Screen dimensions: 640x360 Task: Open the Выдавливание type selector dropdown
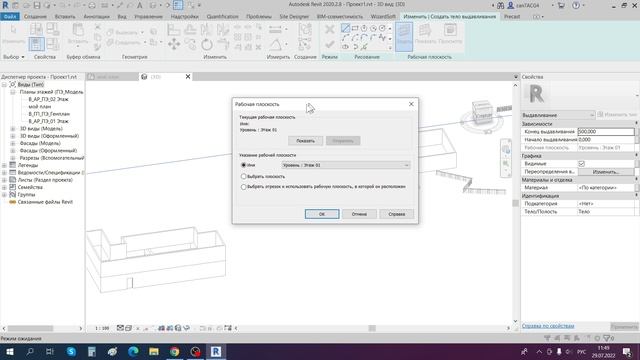(x=558, y=115)
